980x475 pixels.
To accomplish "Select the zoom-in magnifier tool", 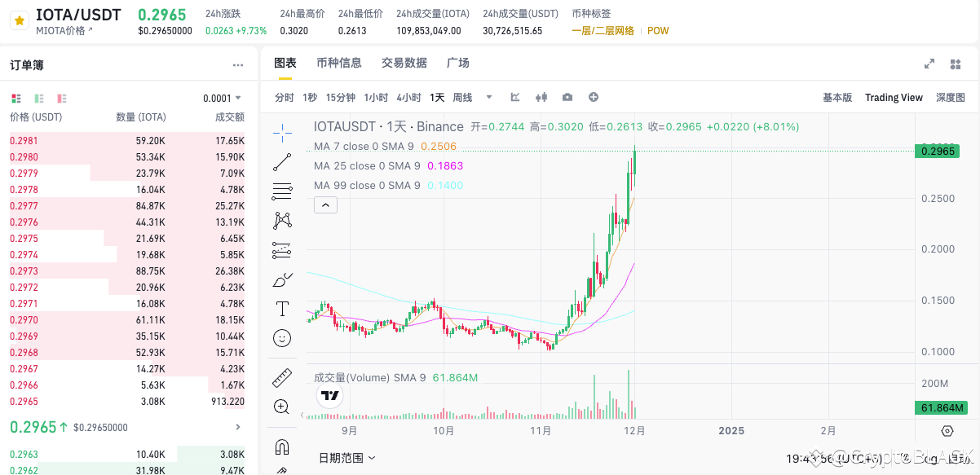I will coord(282,407).
